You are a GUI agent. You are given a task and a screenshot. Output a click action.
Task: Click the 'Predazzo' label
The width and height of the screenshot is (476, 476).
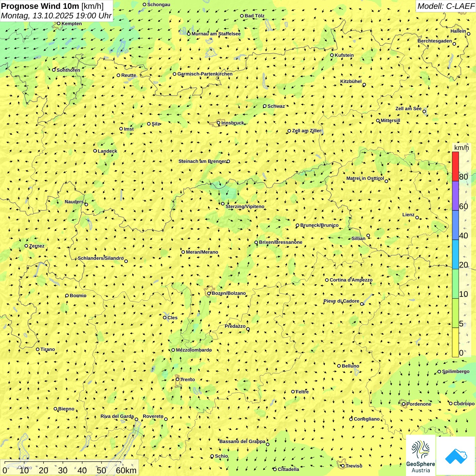coord(235,326)
